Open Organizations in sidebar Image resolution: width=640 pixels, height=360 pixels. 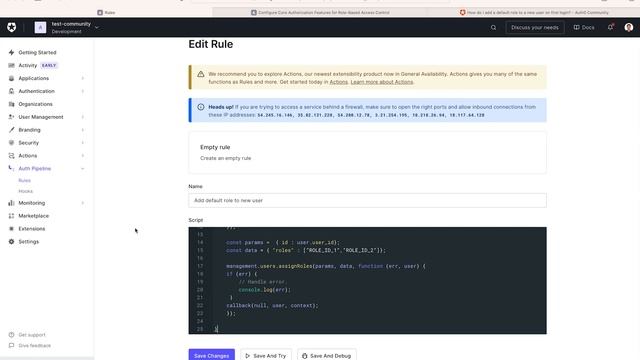coord(35,104)
